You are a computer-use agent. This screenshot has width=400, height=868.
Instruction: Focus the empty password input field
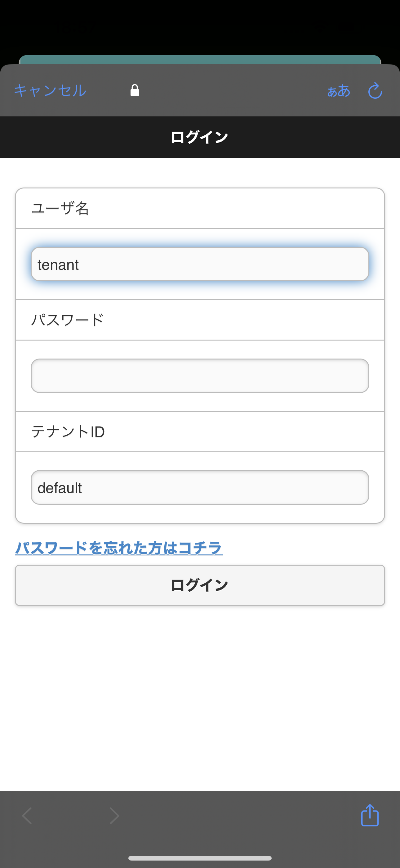click(200, 376)
